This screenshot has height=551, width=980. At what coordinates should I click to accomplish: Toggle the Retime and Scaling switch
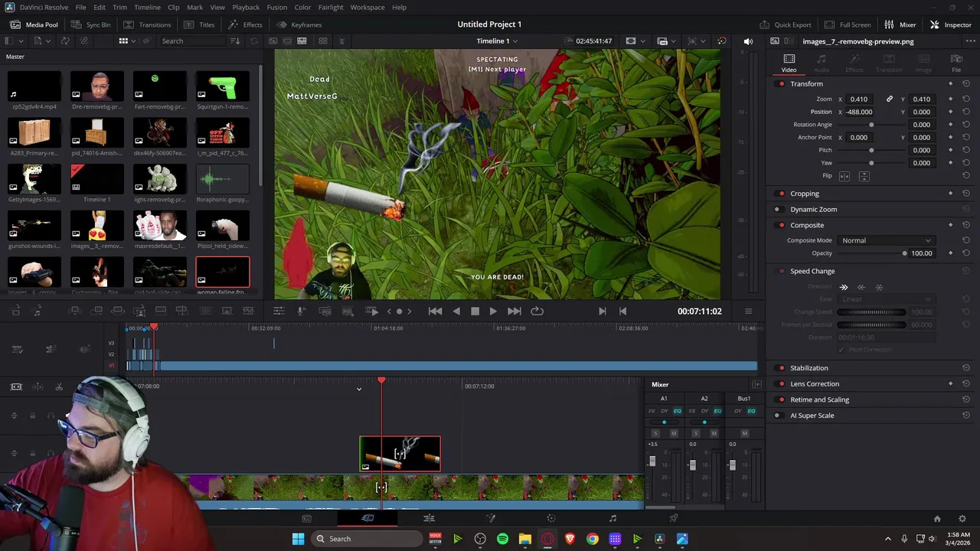coord(780,399)
